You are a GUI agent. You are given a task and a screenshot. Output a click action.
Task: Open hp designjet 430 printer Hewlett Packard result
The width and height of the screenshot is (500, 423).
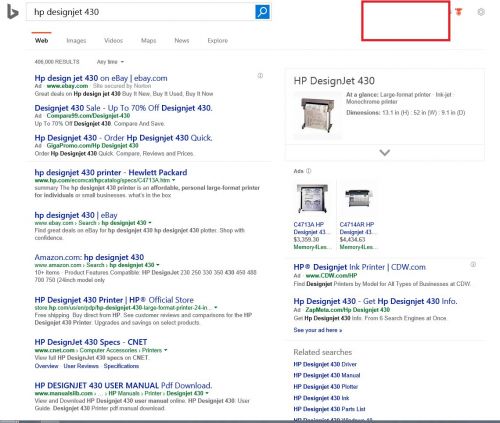point(111,172)
